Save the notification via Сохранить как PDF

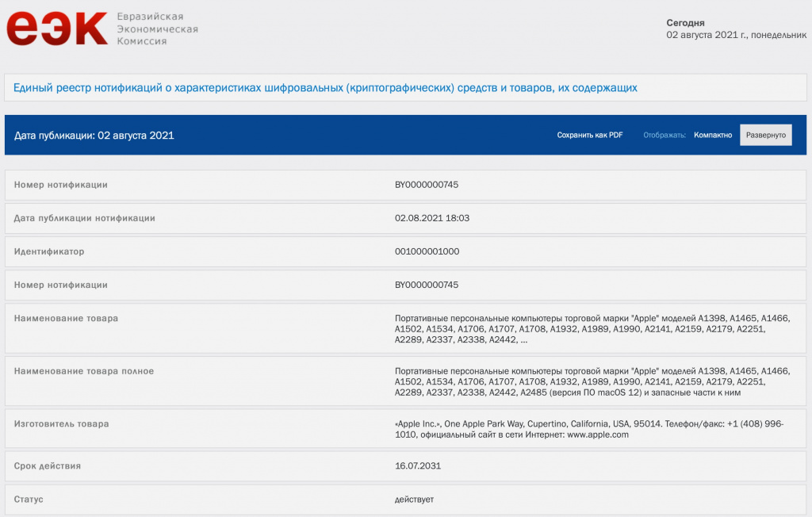pos(589,136)
